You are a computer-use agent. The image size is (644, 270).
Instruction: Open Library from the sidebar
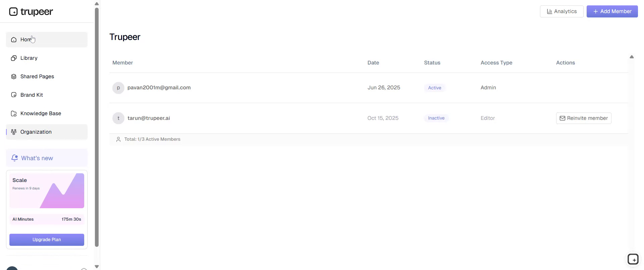pyautogui.click(x=47, y=58)
